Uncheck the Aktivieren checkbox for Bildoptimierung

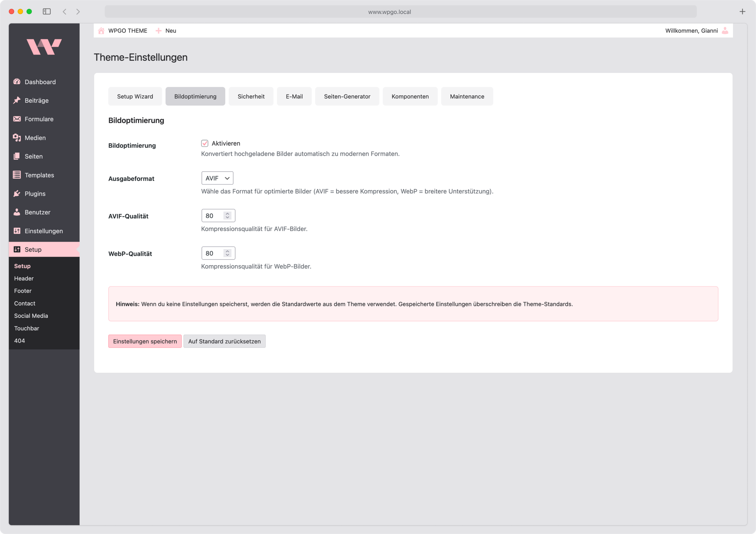pyautogui.click(x=204, y=143)
